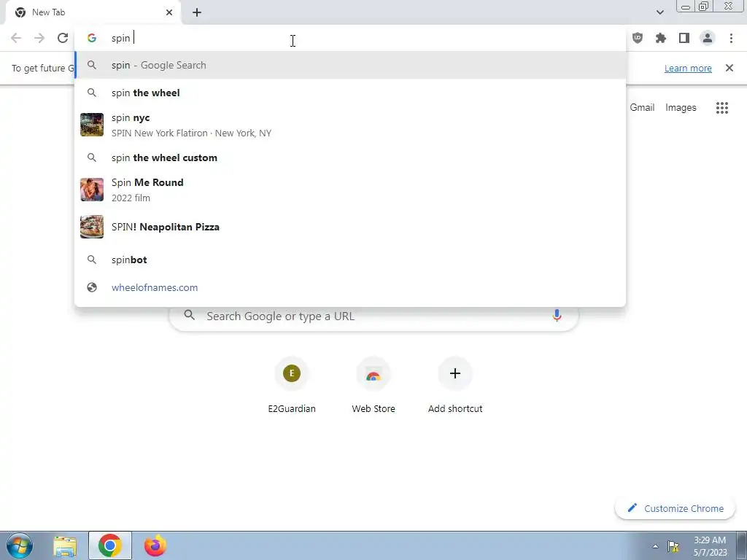Choose the 'spin - Google Search' suggestion
The height and width of the screenshot is (560, 747).
pyautogui.click(x=350, y=65)
